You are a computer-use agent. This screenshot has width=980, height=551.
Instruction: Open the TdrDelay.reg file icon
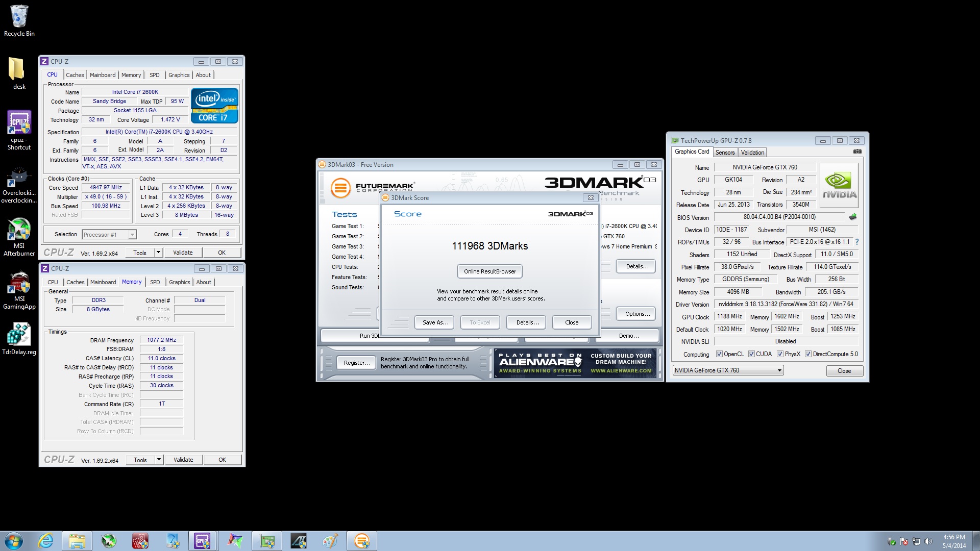point(19,339)
